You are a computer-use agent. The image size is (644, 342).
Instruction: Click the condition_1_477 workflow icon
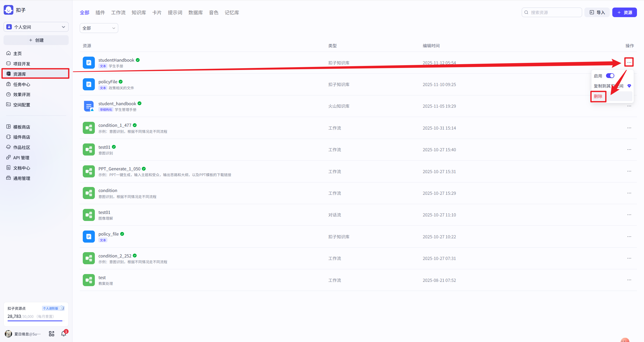(x=89, y=128)
